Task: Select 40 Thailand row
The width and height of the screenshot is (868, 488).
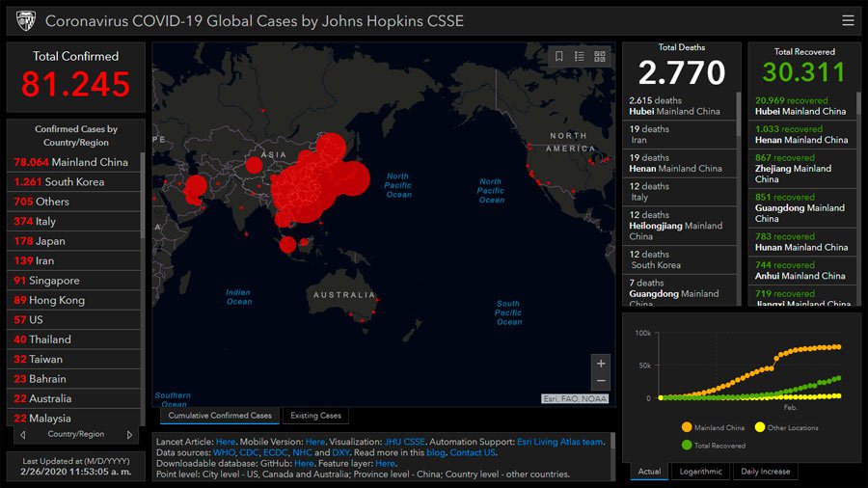Action: [x=73, y=339]
